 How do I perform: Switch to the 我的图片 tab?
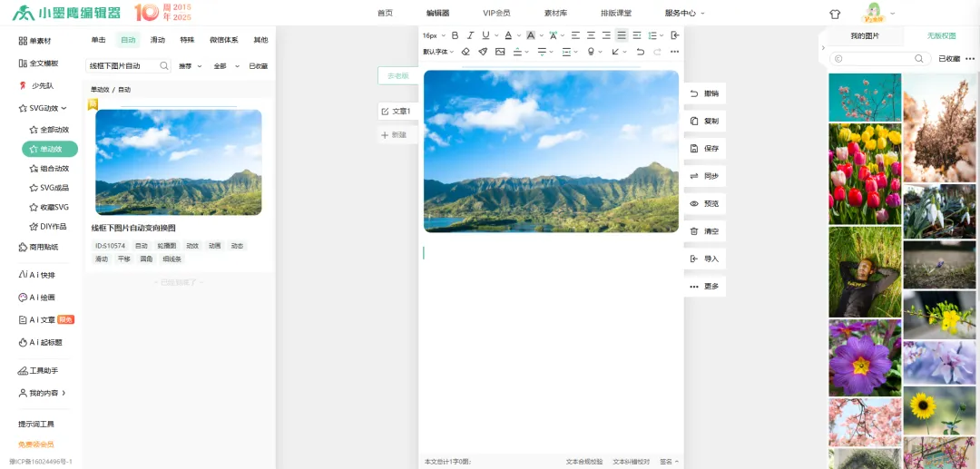point(864,35)
